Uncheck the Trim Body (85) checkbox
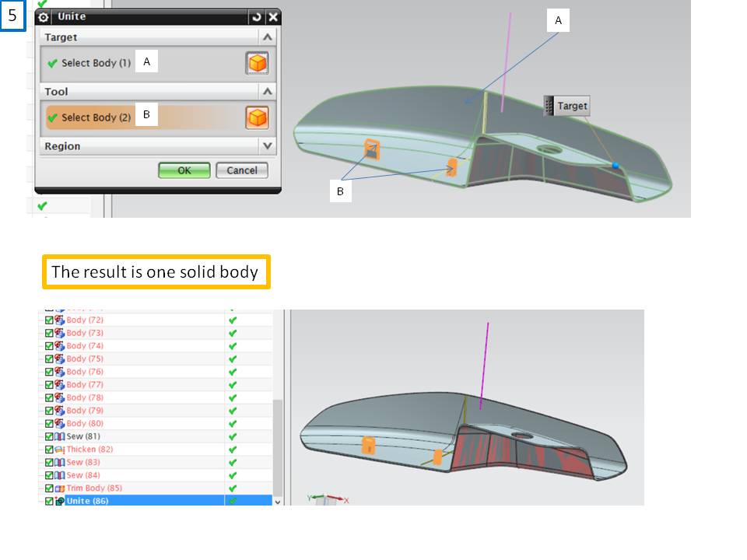This screenshot has width=747, height=560. pos(49,488)
